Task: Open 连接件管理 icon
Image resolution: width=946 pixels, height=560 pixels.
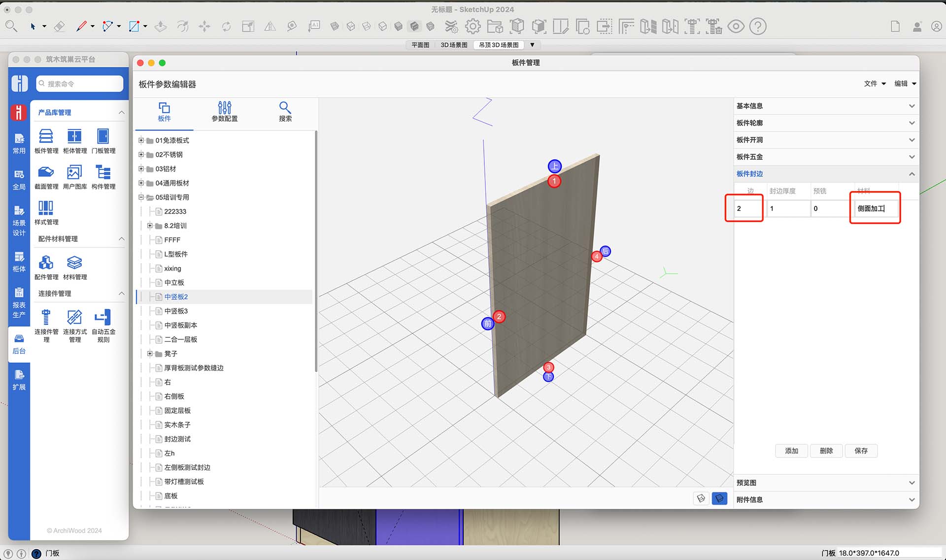Action: point(46,326)
